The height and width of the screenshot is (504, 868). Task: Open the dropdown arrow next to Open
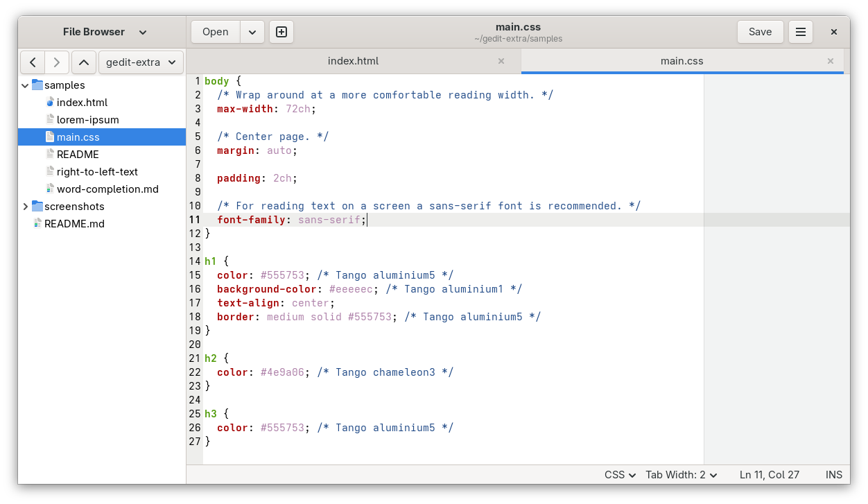pyautogui.click(x=252, y=31)
